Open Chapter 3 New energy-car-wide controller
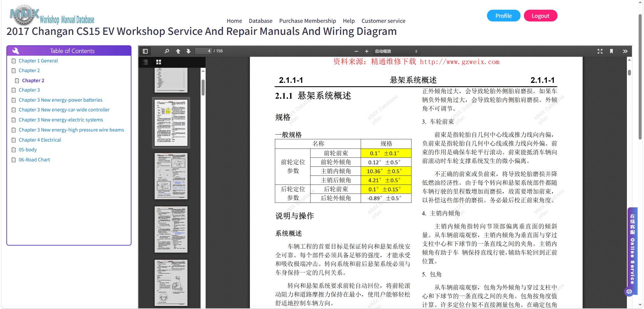Screen dimensions: 644x309 point(64,110)
